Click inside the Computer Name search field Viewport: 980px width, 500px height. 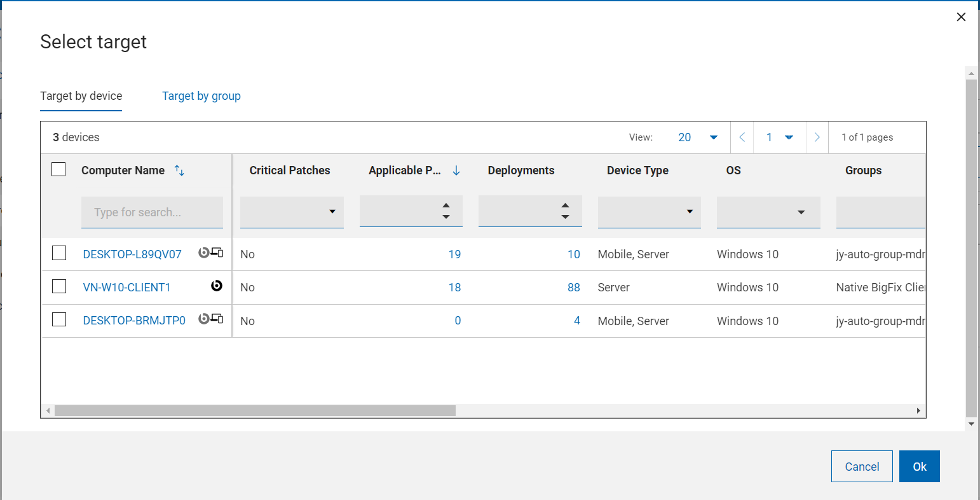tap(152, 211)
